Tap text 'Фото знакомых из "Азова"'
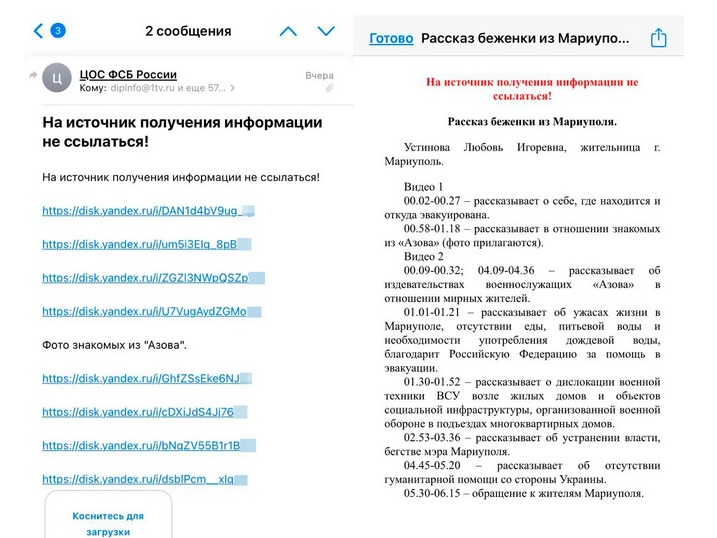The width and height of the screenshot is (717, 538). tap(114, 345)
